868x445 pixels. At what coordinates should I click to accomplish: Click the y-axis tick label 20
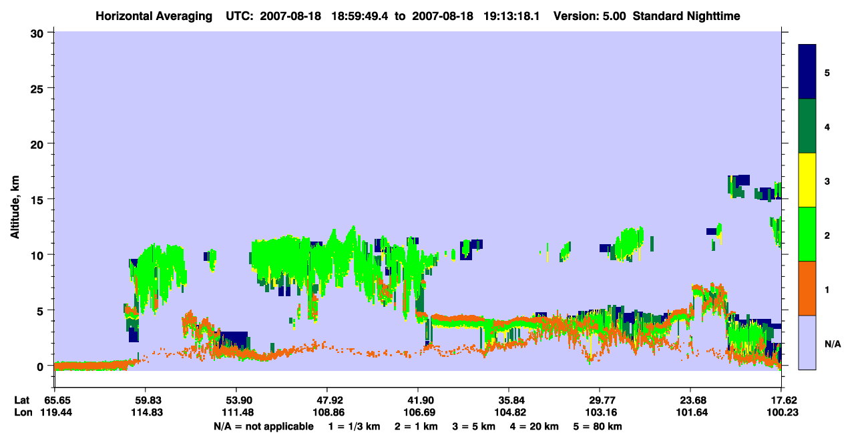(39, 143)
